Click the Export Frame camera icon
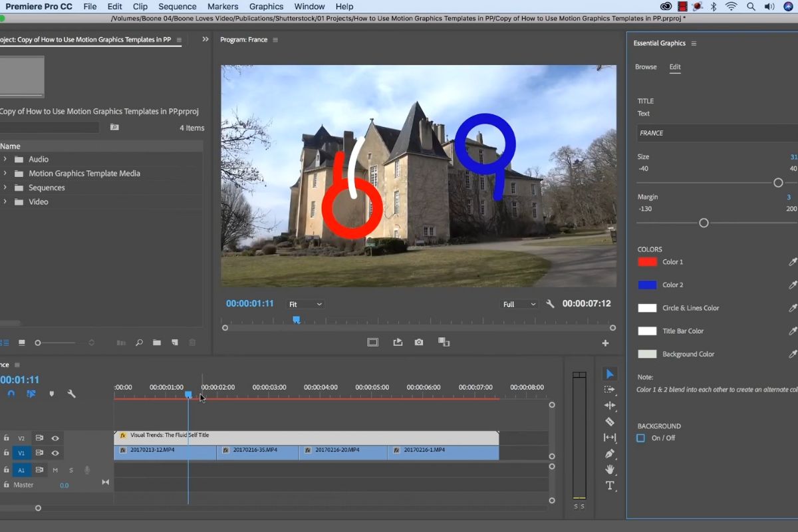798x532 pixels. point(419,342)
